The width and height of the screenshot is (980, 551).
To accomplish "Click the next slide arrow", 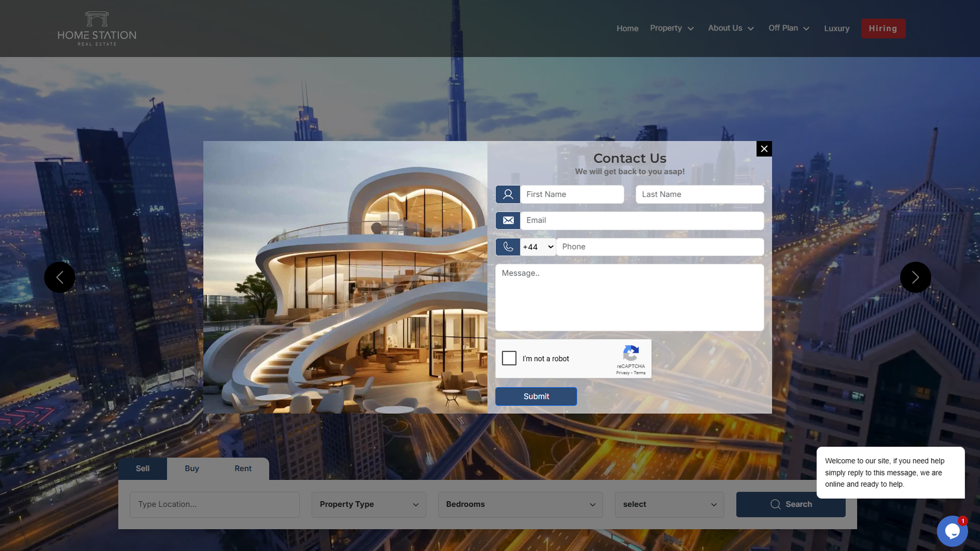I will (915, 277).
